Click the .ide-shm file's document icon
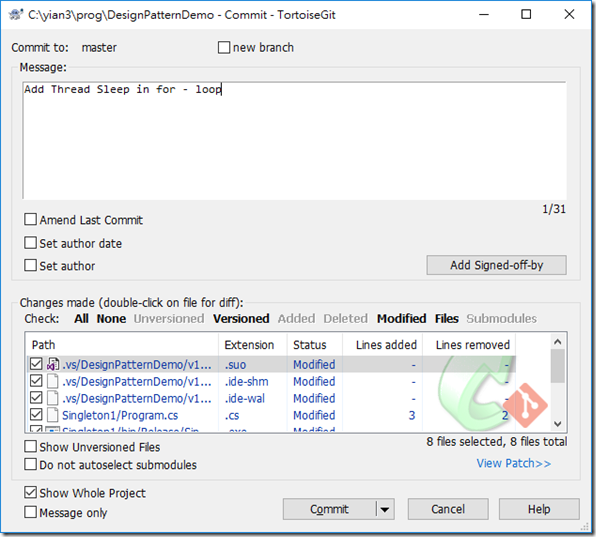The height and width of the screenshot is (537, 596). pos(53,381)
